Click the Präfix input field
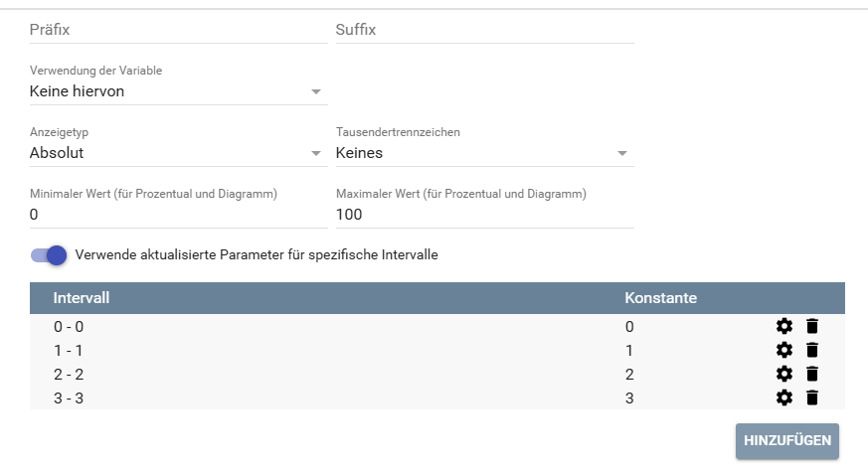This screenshot has height=476, width=868. pyautogui.click(x=178, y=31)
